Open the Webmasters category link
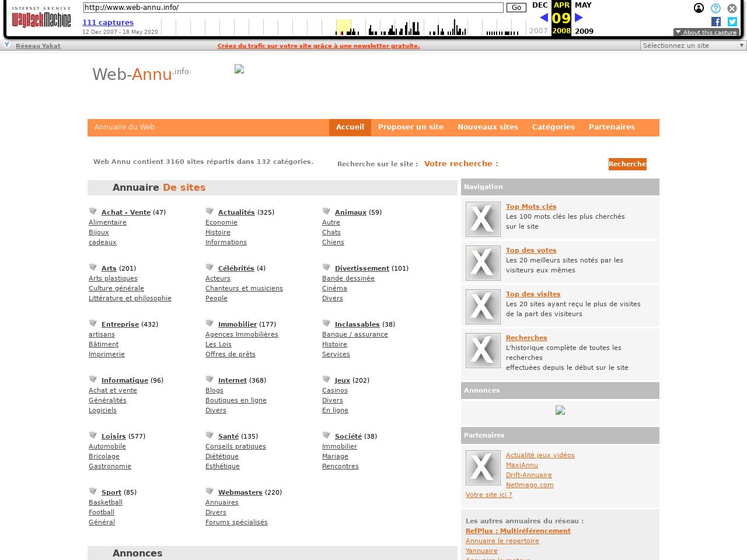 240,492
